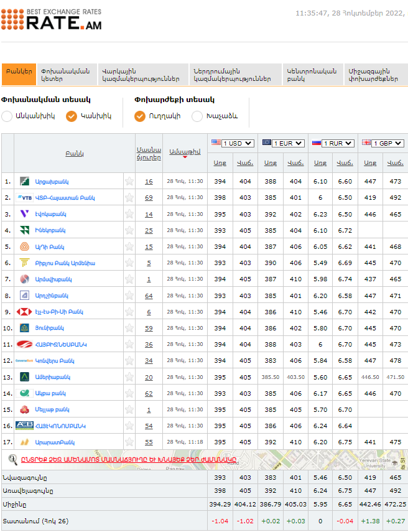Sort by RUR Վաճ. sell column
This screenshot has height=532, width=408.
[345, 163]
